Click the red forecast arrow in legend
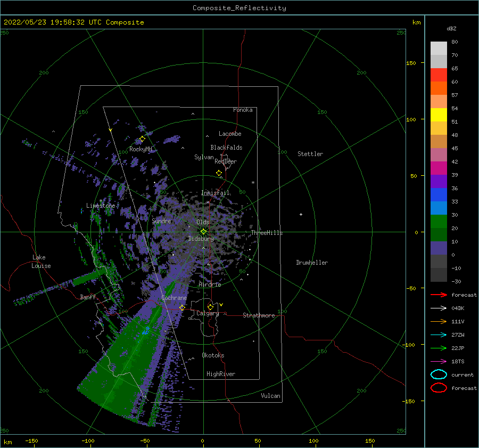The width and height of the screenshot is (479, 448). click(439, 295)
